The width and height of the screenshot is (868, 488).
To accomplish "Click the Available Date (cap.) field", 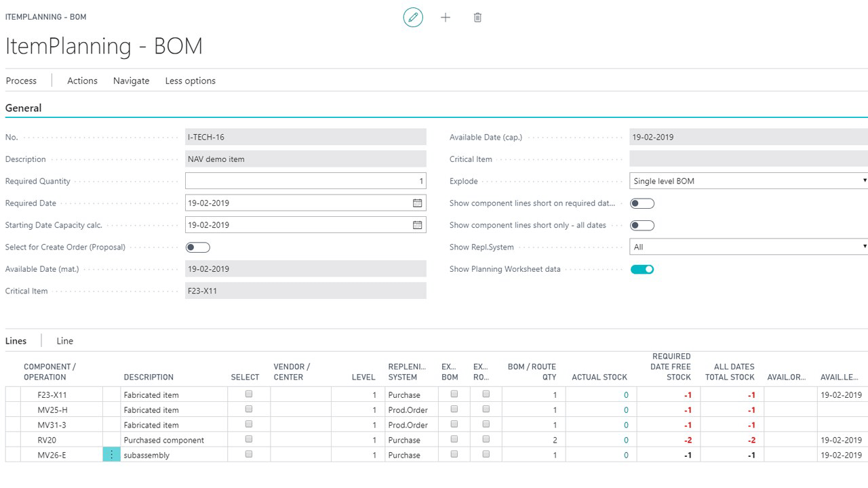I will 749,137.
